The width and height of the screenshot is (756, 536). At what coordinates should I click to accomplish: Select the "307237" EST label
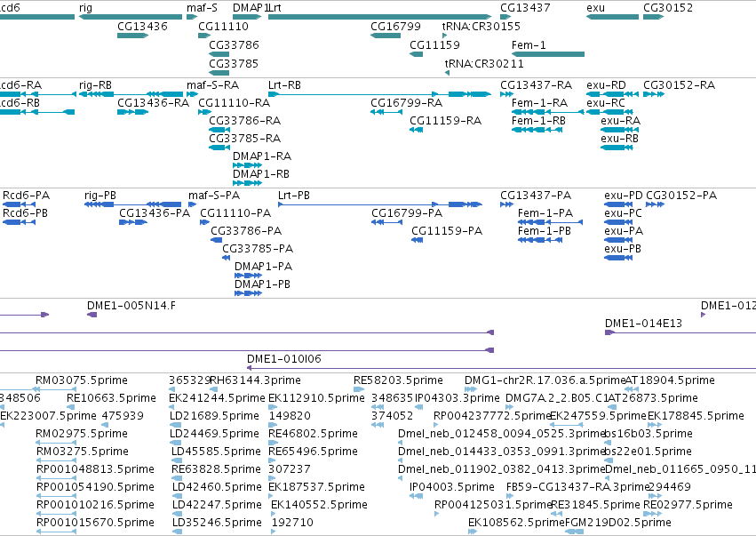click(x=290, y=469)
